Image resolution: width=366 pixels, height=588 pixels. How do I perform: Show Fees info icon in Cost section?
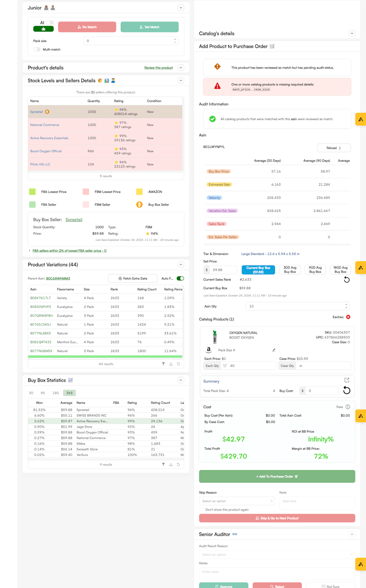pos(348,407)
